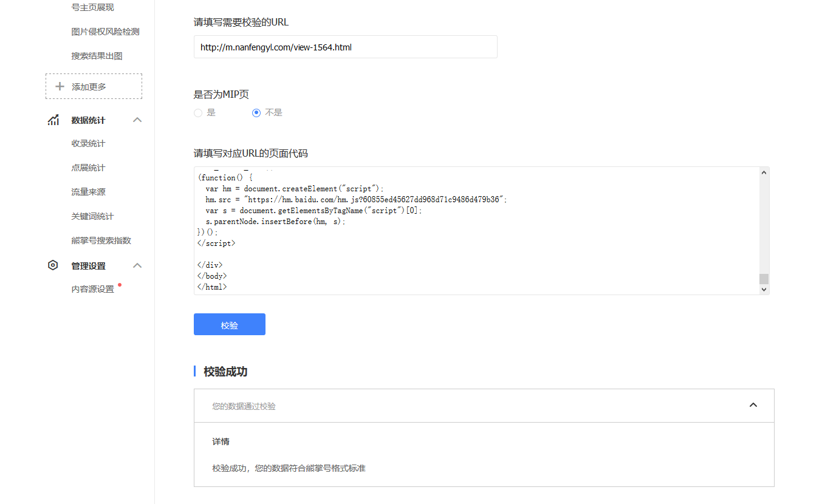Open 关键词统计 menu item
This screenshot has height=504, width=839.
(92, 216)
